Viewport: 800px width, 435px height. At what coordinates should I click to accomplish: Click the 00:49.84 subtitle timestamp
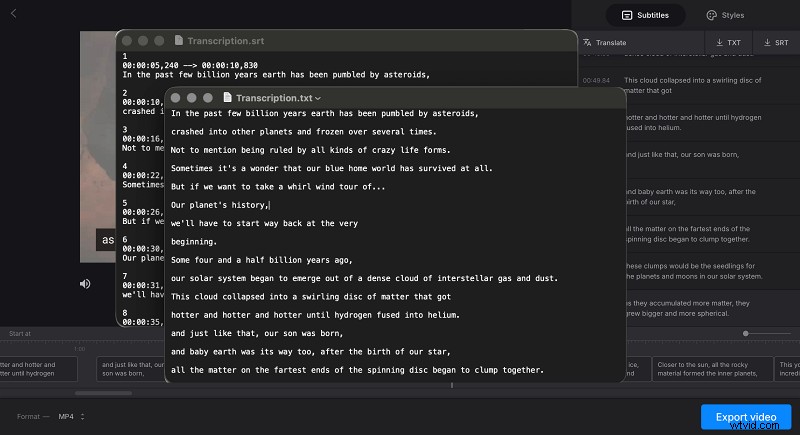pyautogui.click(x=596, y=79)
